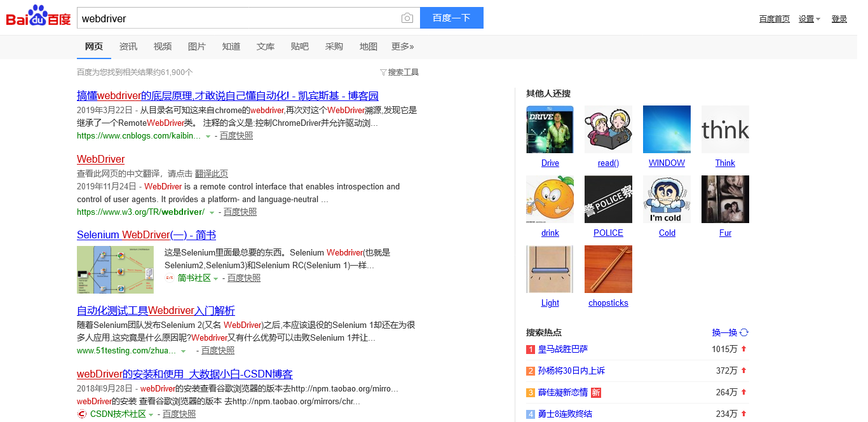Switch to the 文库 tab
The image size is (868, 422).
(x=266, y=46)
